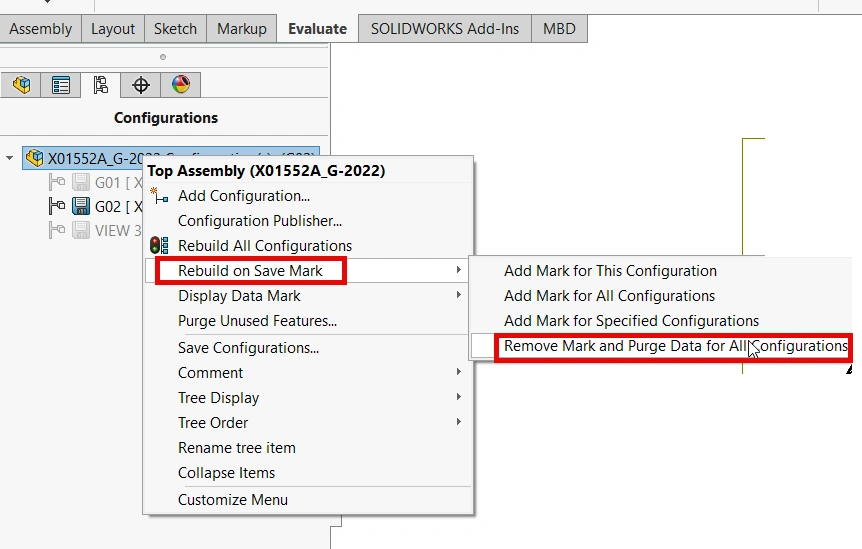Open Configuration Publisher...

[308, 220]
